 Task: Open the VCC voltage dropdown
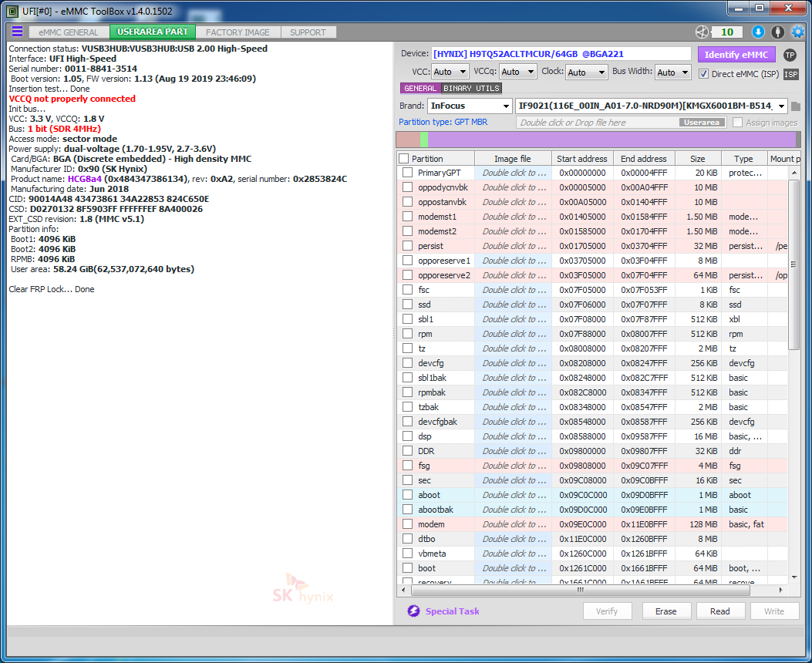point(450,72)
